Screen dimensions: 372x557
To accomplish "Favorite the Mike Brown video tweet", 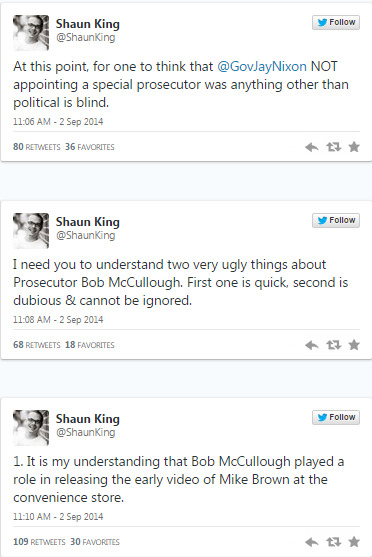I will click(x=354, y=542).
